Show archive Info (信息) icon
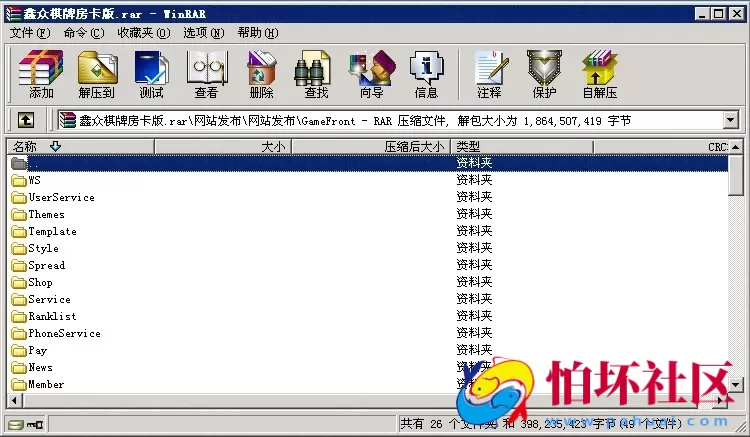 pos(426,74)
